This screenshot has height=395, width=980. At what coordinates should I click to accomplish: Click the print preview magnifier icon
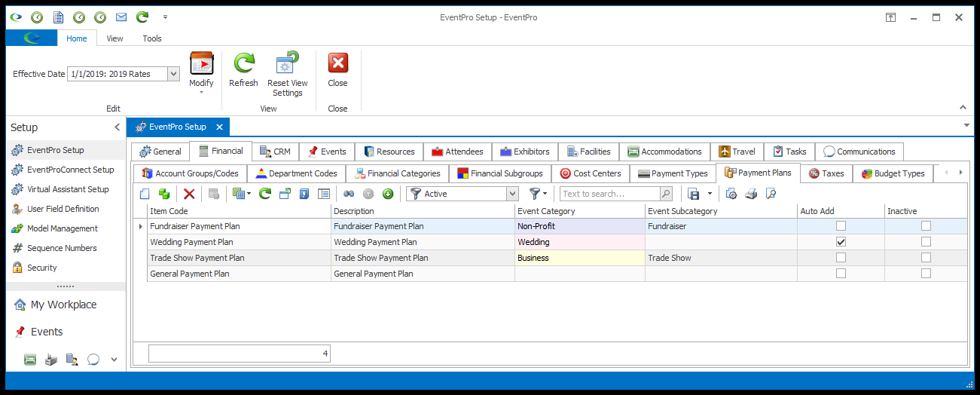point(771,194)
